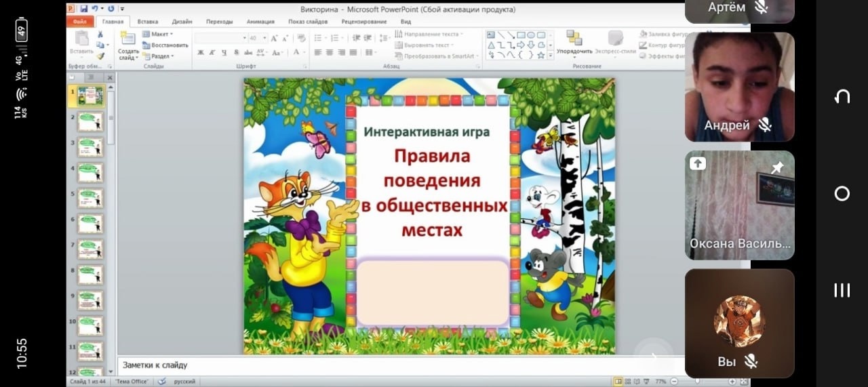Toggle text shadow S formatting
The image size is (868, 387).
coord(236,52)
